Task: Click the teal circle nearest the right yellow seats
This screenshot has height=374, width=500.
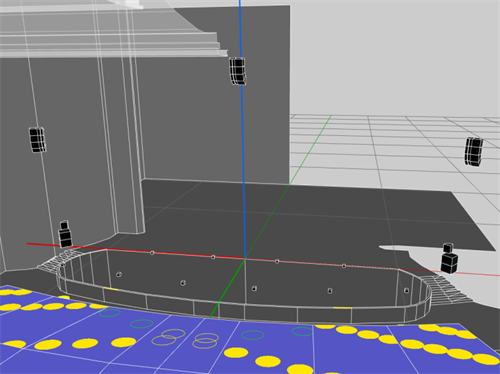Action: tap(302, 331)
